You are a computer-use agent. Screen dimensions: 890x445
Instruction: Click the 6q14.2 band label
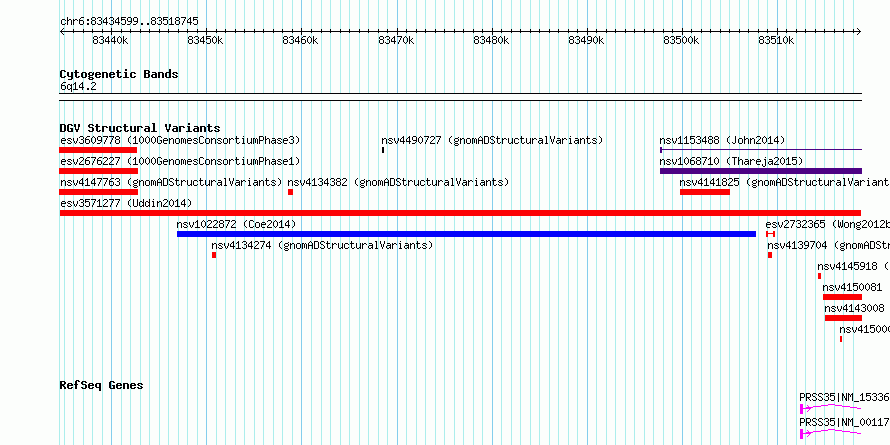pyautogui.click(x=78, y=86)
